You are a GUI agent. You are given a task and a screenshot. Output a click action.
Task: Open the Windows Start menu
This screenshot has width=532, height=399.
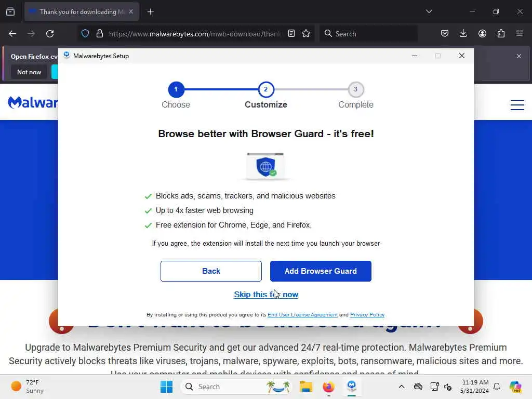point(166,387)
